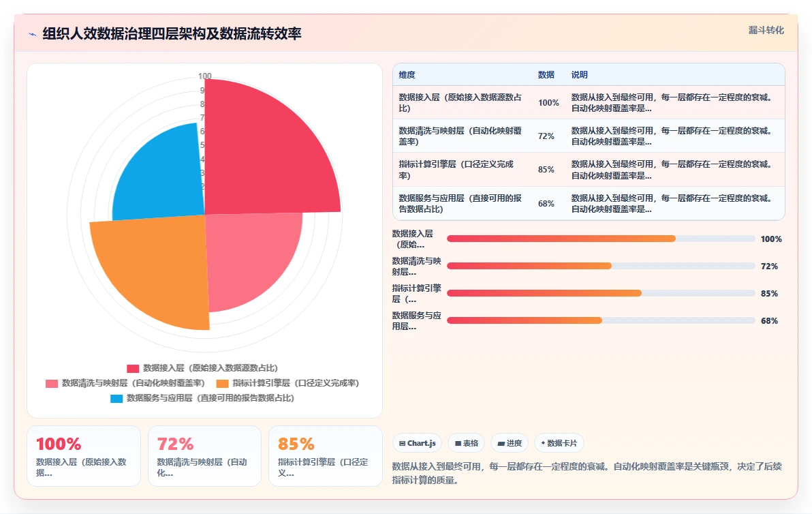Click the 数据接入层 progress bar at 100%

point(601,239)
